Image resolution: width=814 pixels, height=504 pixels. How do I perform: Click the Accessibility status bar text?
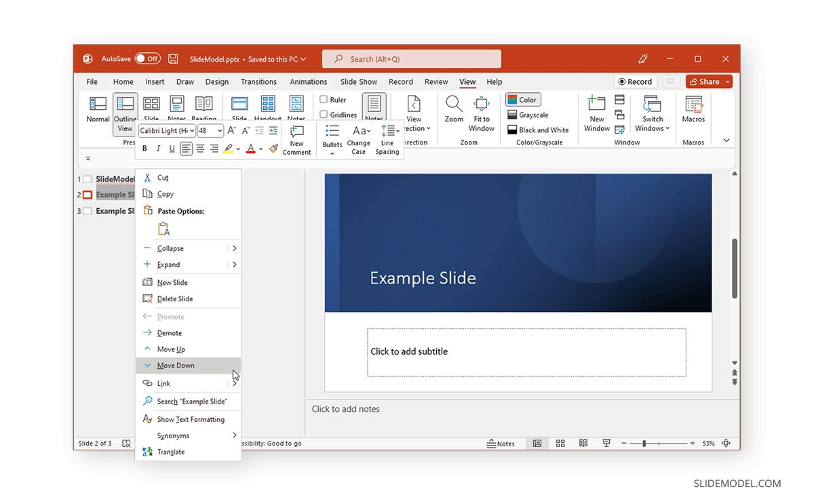pyautogui.click(x=271, y=444)
